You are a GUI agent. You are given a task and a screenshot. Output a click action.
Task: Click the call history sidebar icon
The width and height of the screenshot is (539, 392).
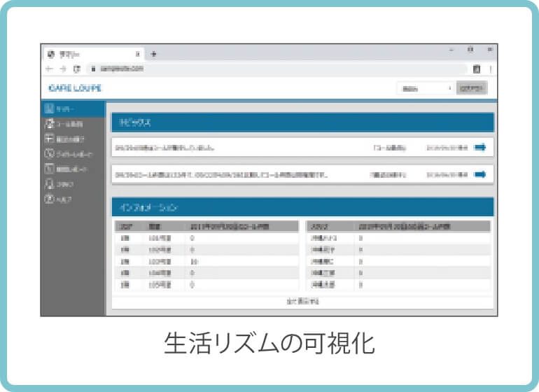tap(50, 123)
